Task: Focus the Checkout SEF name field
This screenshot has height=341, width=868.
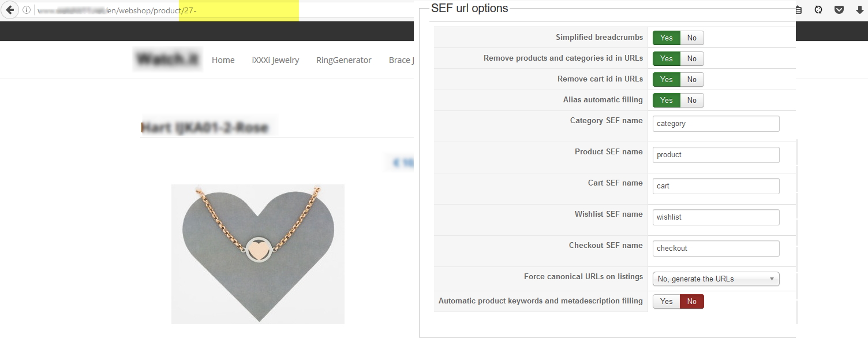Action: [716, 249]
